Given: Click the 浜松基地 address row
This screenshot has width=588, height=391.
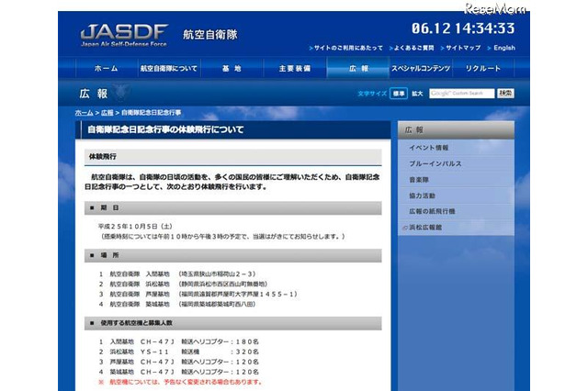Looking at the screenshot, I should [x=184, y=285].
